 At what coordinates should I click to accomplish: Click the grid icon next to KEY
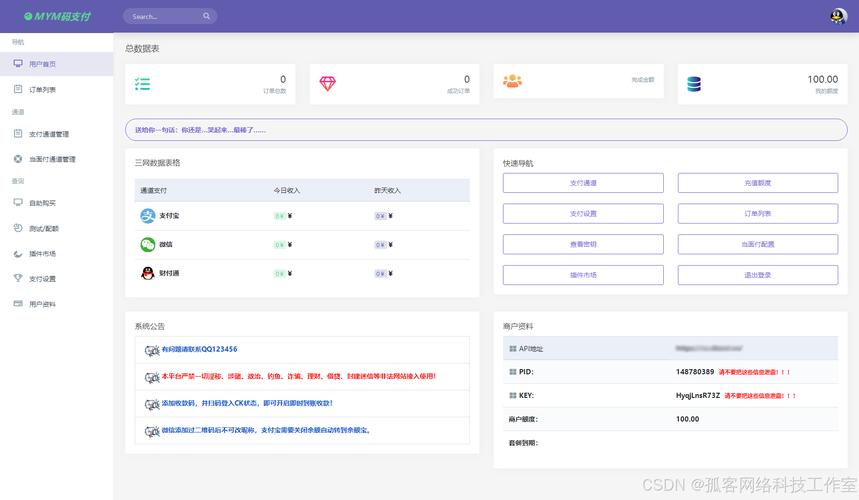tap(513, 395)
